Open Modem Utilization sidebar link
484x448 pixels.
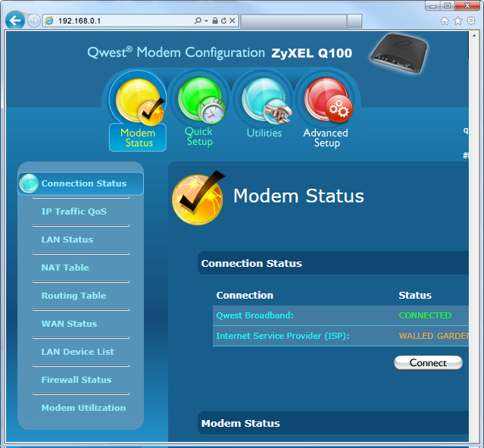tap(83, 408)
